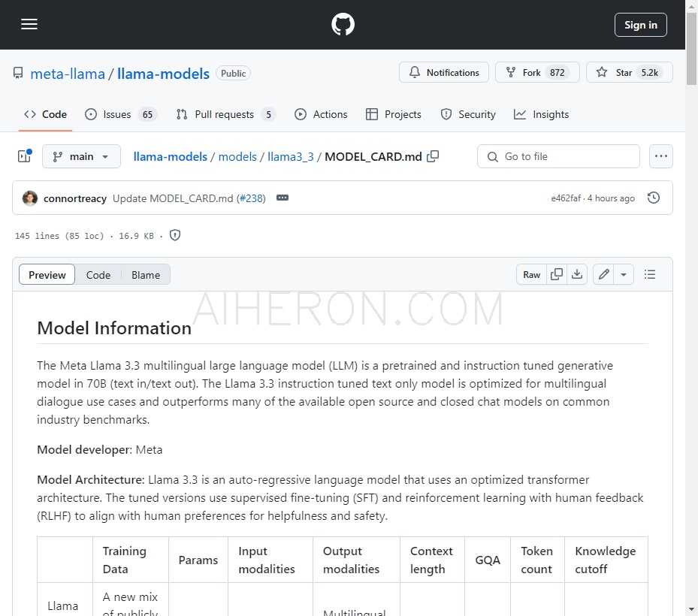Open the Actions tab
This screenshot has height=616, width=698.
point(321,114)
